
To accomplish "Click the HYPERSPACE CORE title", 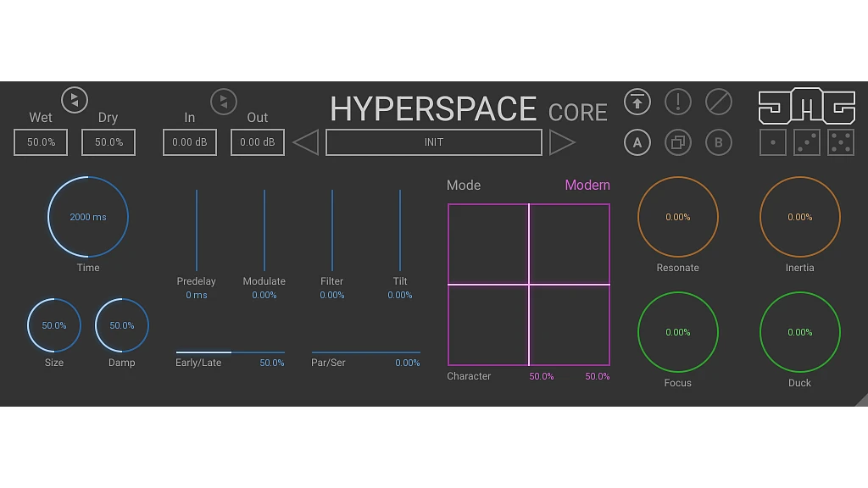I will [468, 109].
